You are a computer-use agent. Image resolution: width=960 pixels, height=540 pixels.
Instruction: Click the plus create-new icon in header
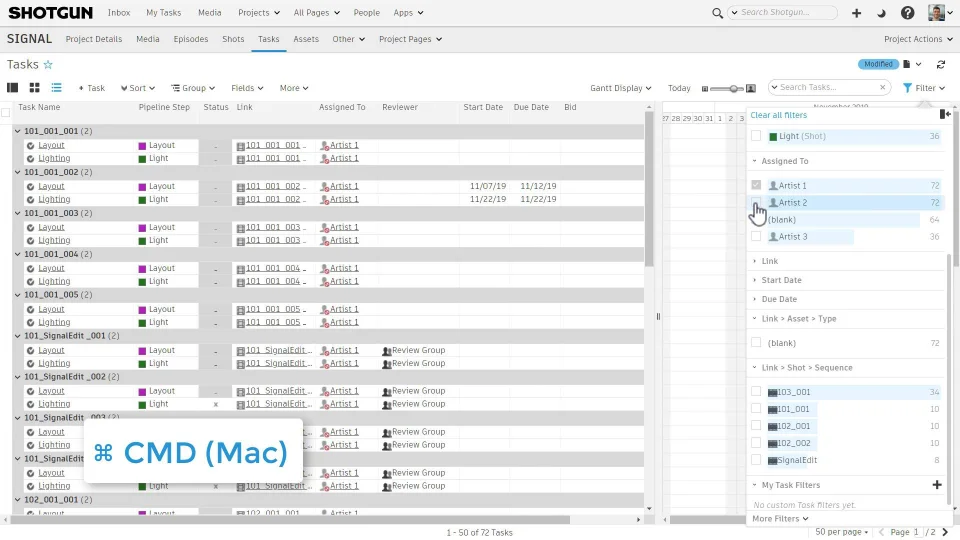[857, 13]
